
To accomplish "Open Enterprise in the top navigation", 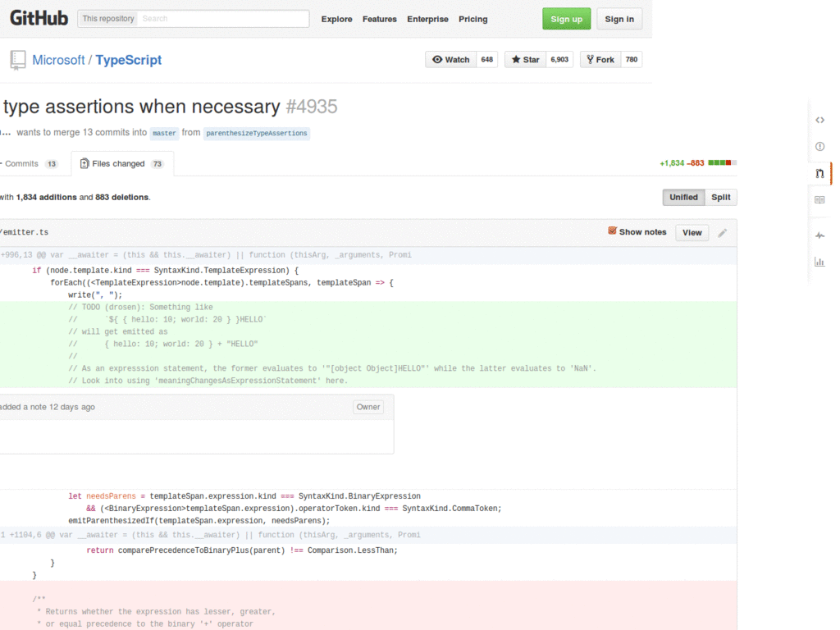I will [427, 20].
